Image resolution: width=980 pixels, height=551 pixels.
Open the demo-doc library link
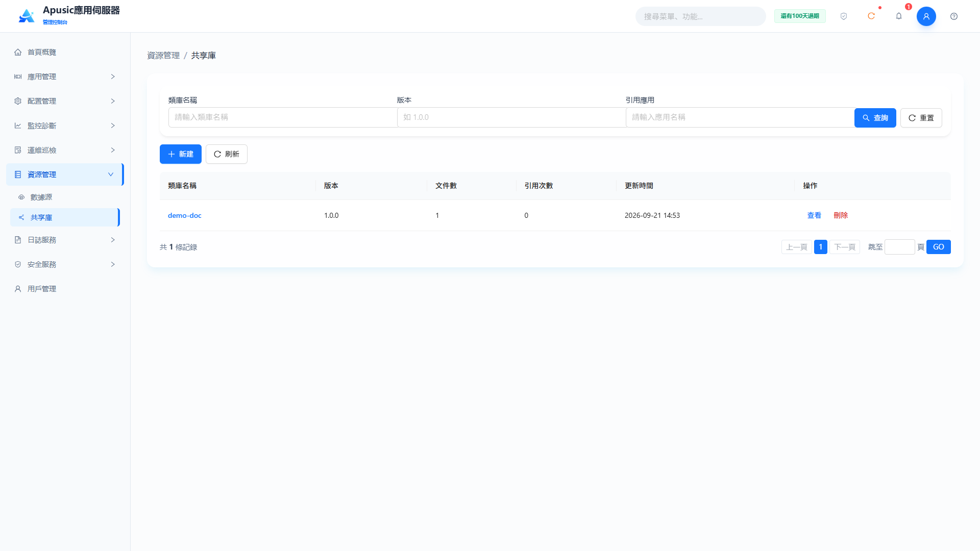tap(185, 215)
